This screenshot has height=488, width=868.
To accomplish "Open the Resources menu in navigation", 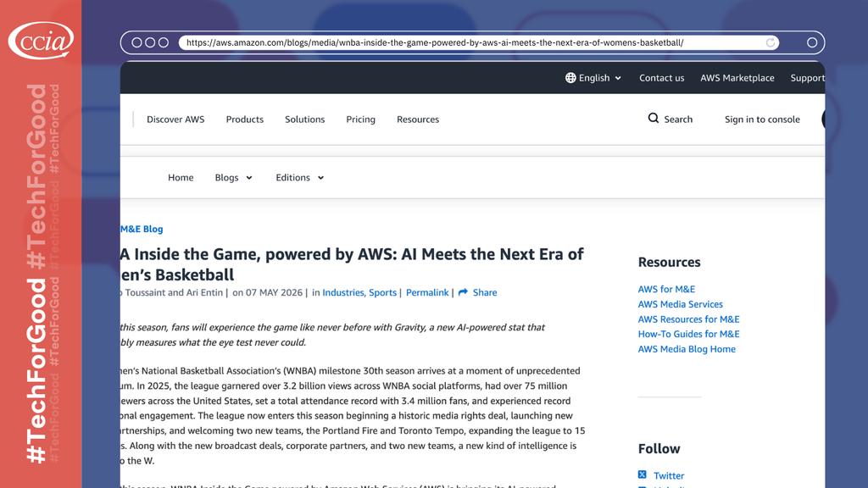I will (x=418, y=119).
